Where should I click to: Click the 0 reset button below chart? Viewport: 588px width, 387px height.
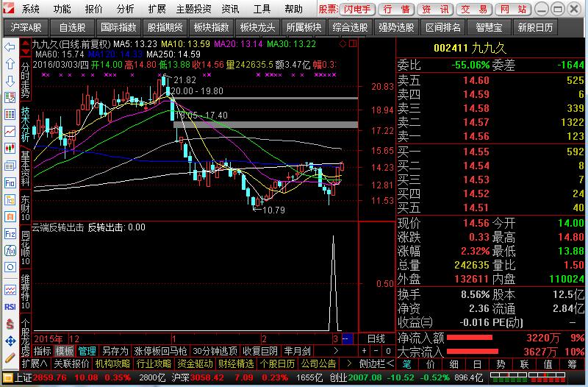click(389, 351)
